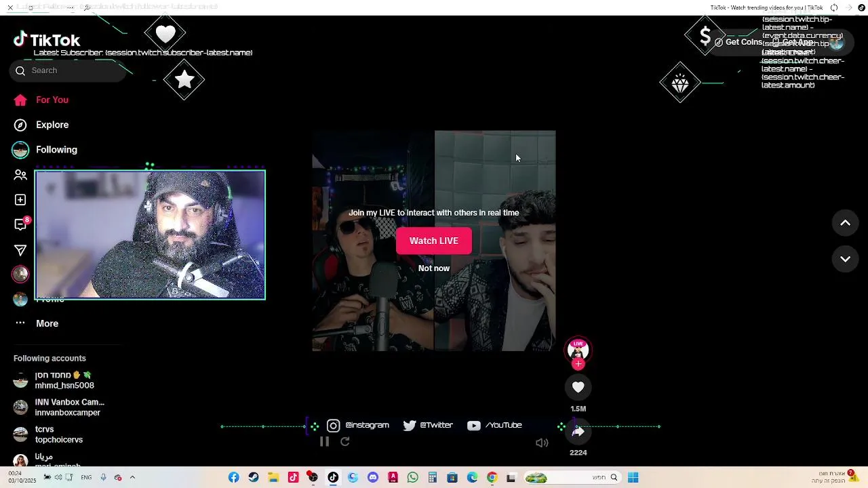The width and height of the screenshot is (868, 488).
Task: Open the Explore compass icon
Action: coord(20,125)
